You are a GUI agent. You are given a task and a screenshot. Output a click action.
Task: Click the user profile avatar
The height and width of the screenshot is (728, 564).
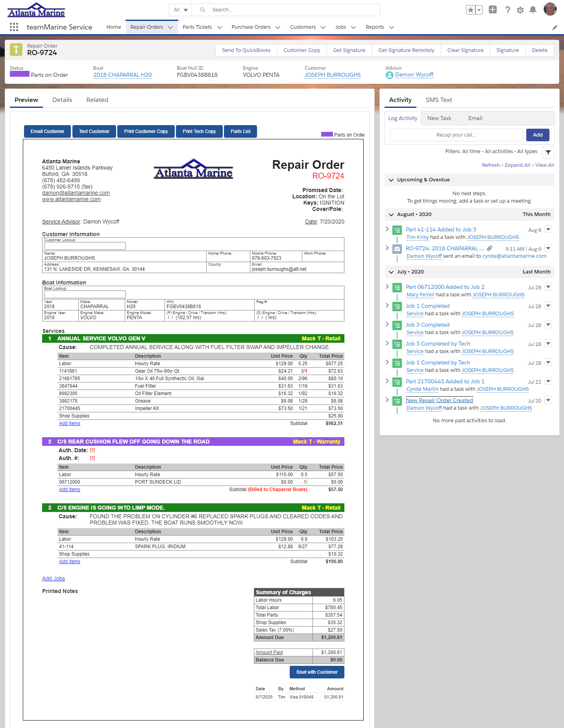[550, 9]
